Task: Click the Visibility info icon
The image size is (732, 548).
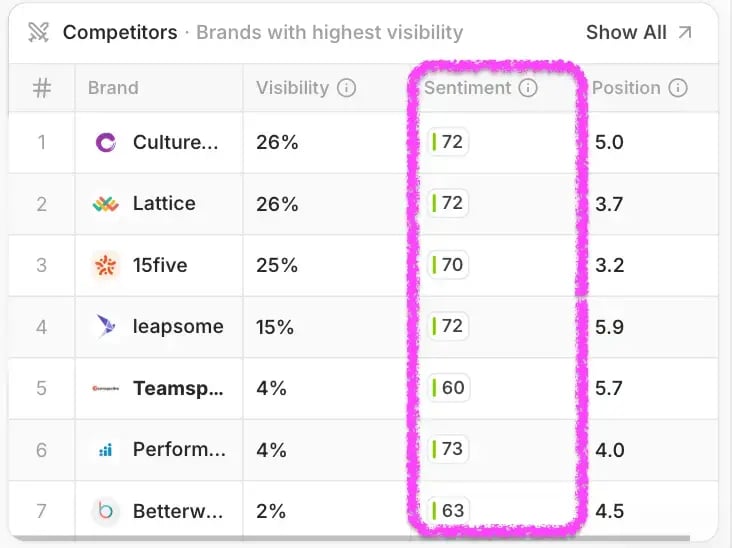Action: click(x=347, y=88)
